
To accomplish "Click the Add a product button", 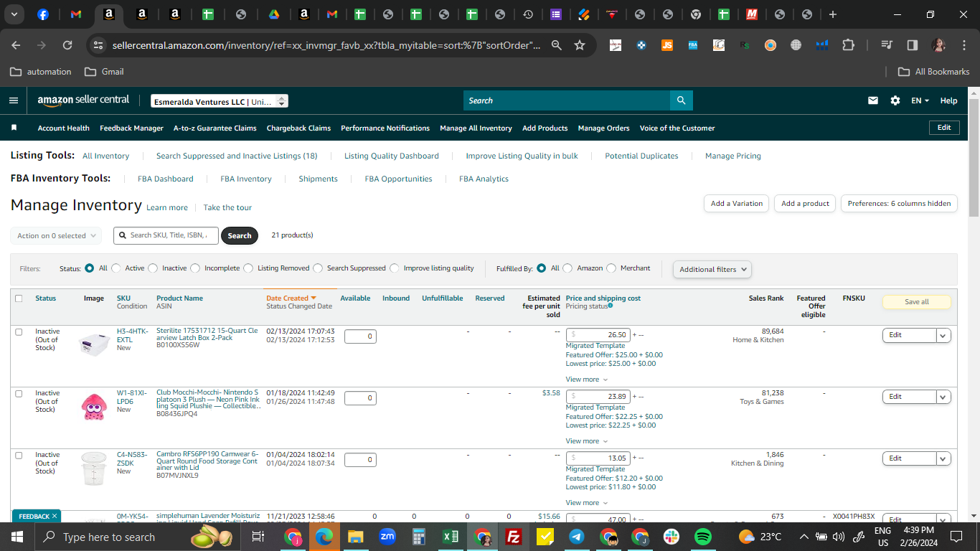I will click(x=805, y=203).
